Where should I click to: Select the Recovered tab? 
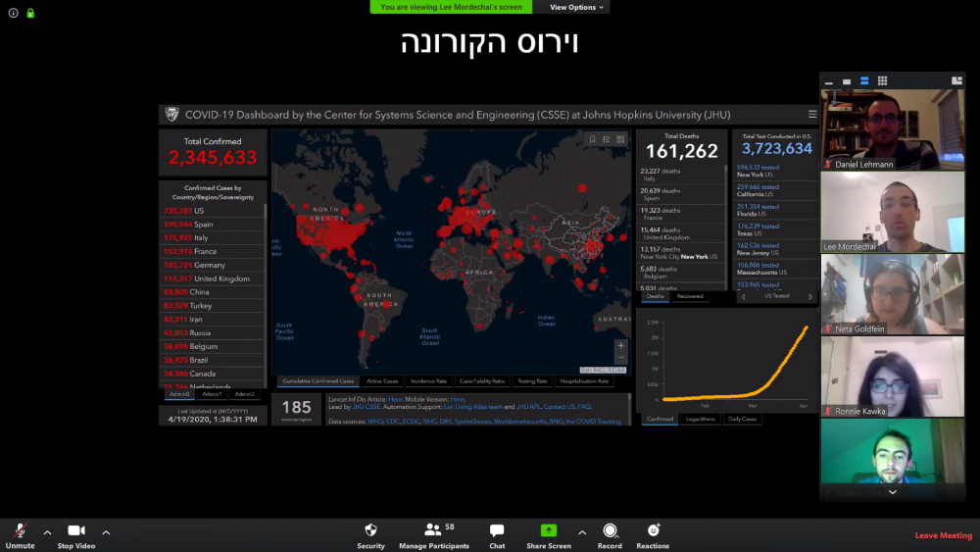point(690,296)
